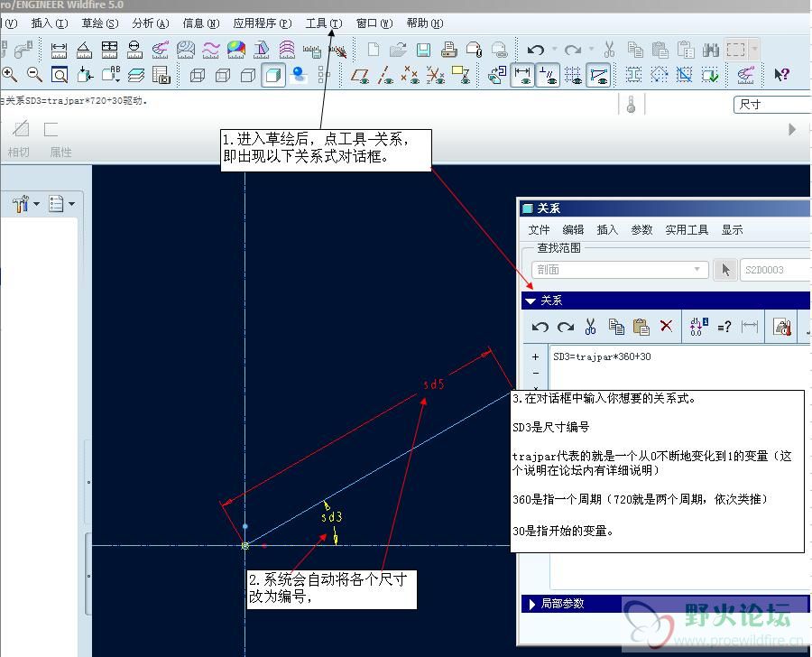Open the undo history dropdown arrow
Image resolution: width=812 pixels, height=657 pixels.
(x=555, y=50)
